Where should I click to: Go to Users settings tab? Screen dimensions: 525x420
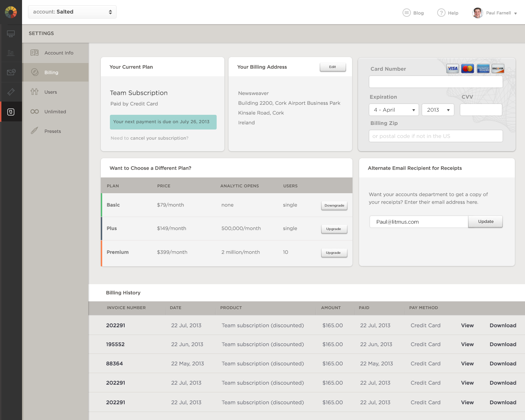point(55,92)
